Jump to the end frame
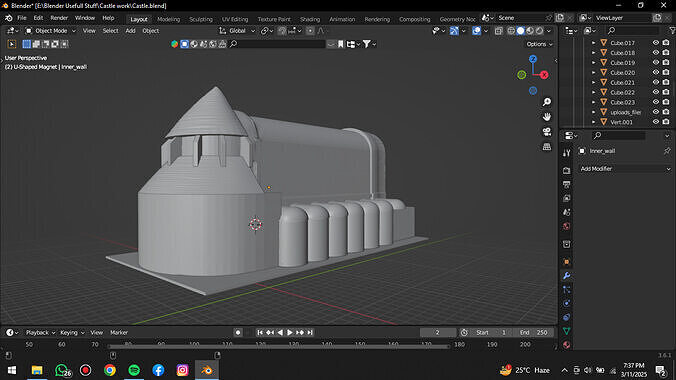 (x=310, y=333)
